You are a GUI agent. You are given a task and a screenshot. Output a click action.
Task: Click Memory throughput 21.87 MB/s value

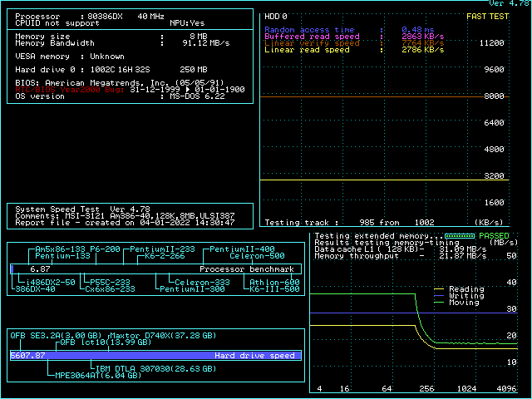point(463,256)
